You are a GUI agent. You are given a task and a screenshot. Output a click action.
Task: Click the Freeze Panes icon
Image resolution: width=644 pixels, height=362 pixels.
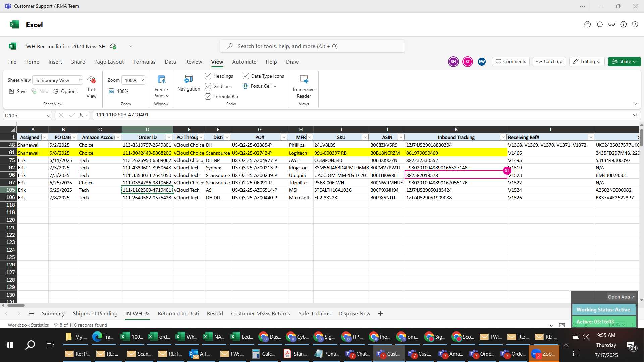click(x=161, y=80)
